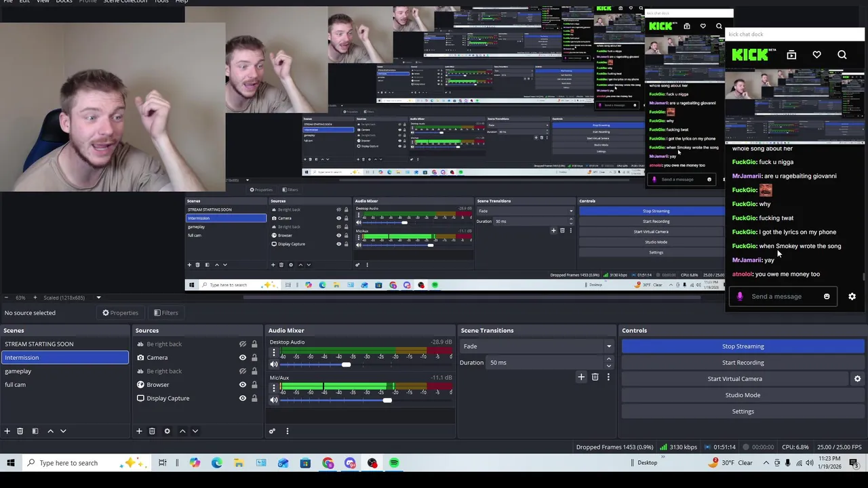Image resolution: width=868 pixels, height=488 pixels.
Task: Open the Scene Collection menu
Action: (125, 1)
